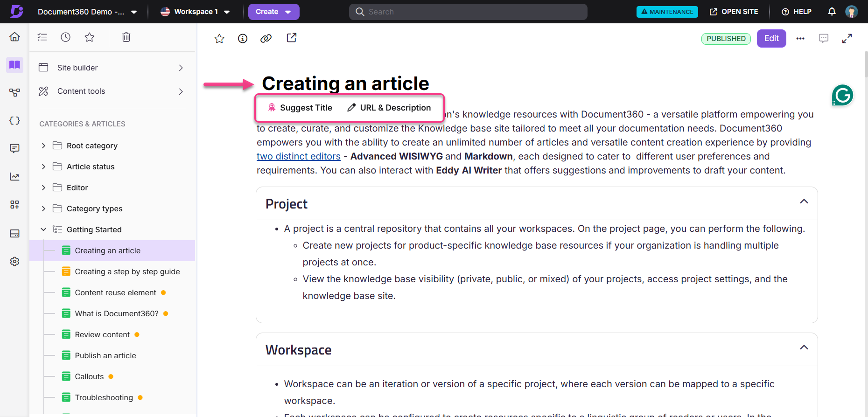
Task: Open the user profile avatar
Action: tap(852, 12)
